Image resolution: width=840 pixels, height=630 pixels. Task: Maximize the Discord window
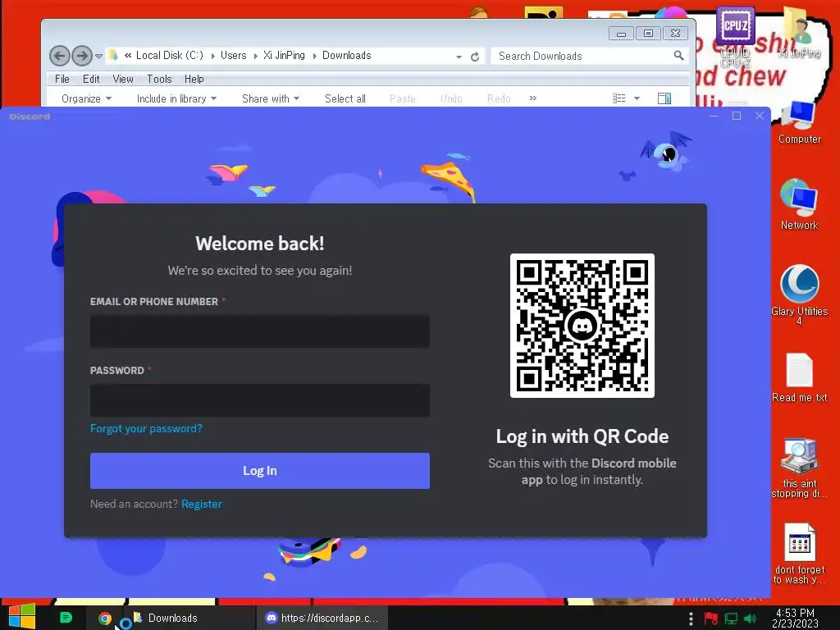[737, 116]
